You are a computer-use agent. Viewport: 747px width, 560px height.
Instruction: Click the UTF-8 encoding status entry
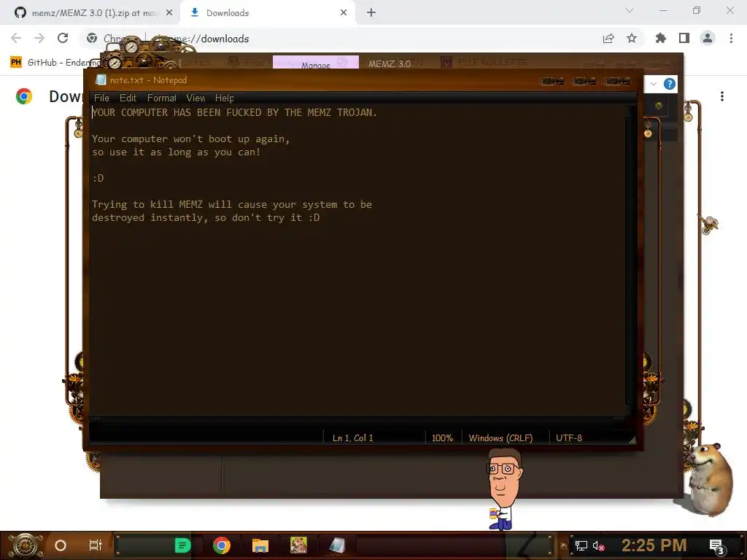click(x=569, y=437)
